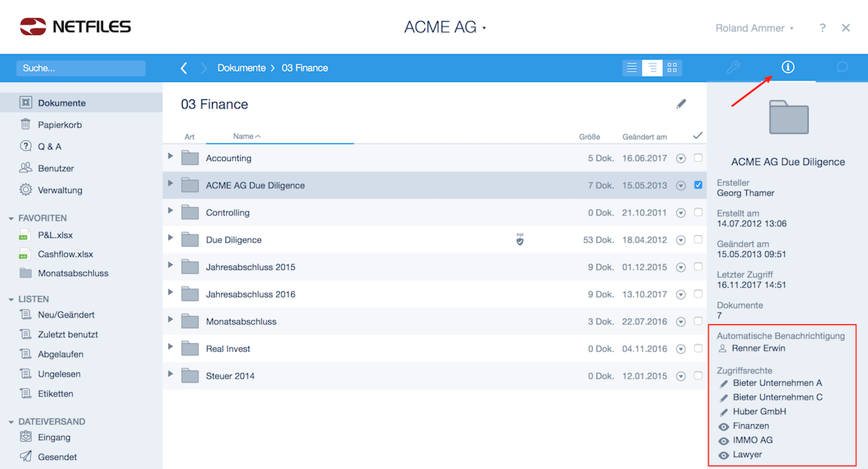Viewport: 868px width, 469px height.
Task: Navigate back with the left chevron
Action: coord(184,68)
